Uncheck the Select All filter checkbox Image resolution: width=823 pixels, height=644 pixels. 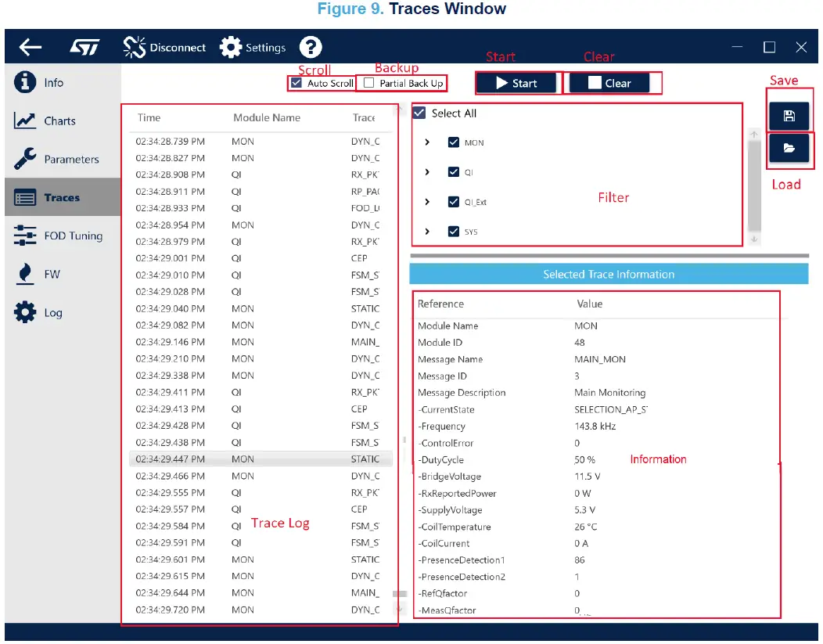click(419, 113)
